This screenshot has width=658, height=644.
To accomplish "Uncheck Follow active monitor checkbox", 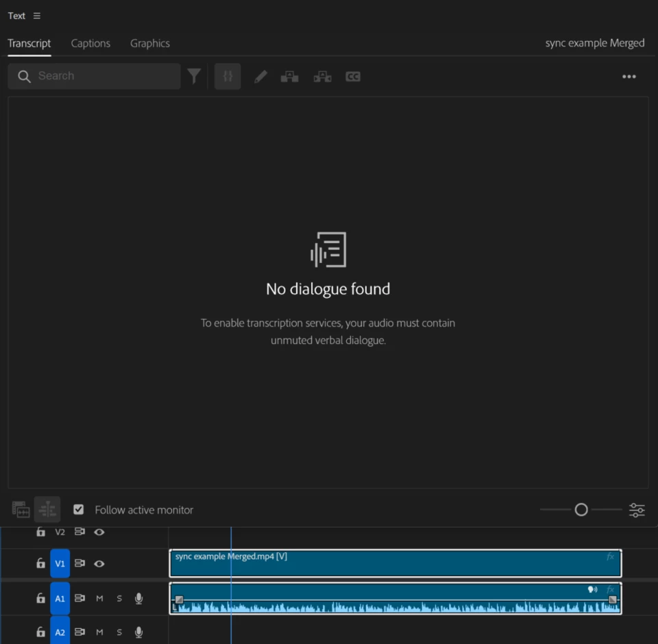I will (78, 509).
